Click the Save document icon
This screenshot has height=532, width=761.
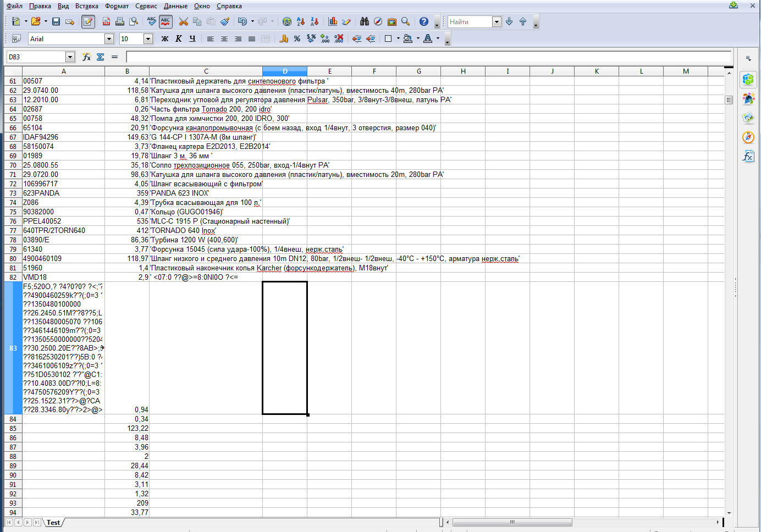click(56, 21)
